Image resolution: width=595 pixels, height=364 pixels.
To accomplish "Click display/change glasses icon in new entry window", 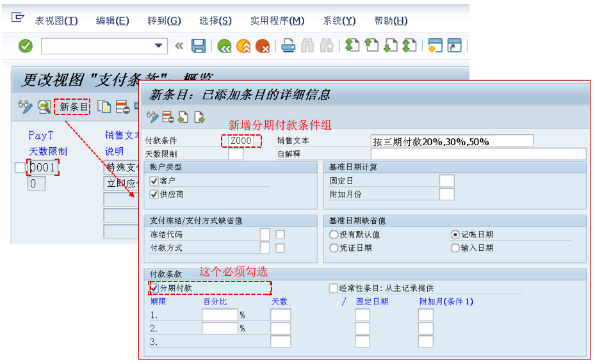I will tap(152, 117).
